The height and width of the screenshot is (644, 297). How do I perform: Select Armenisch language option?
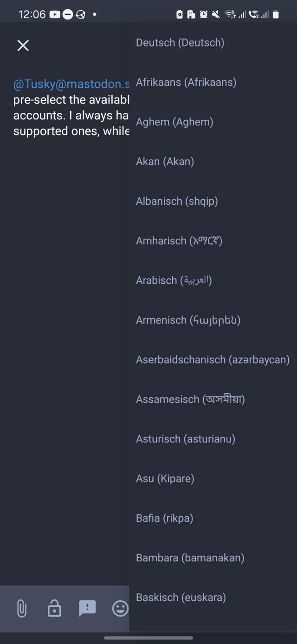pyautogui.click(x=188, y=320)
